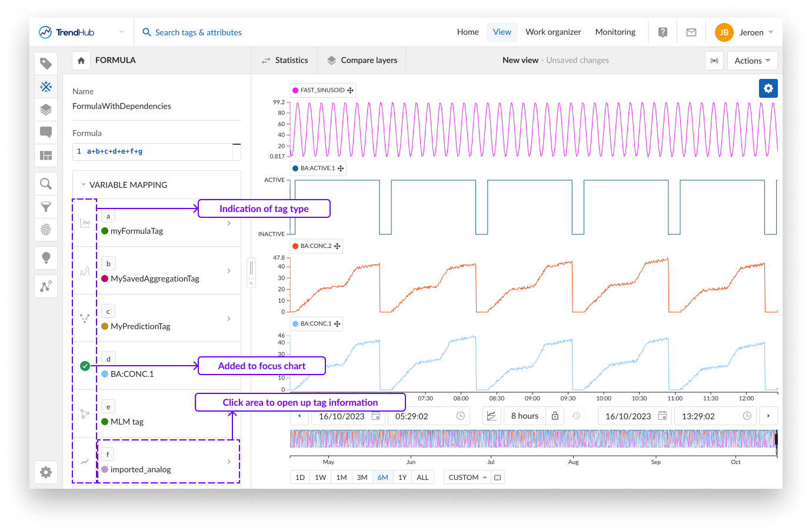
Task: Toggle the green focus-chart check for BA:CONC.1
Action: 84,365
